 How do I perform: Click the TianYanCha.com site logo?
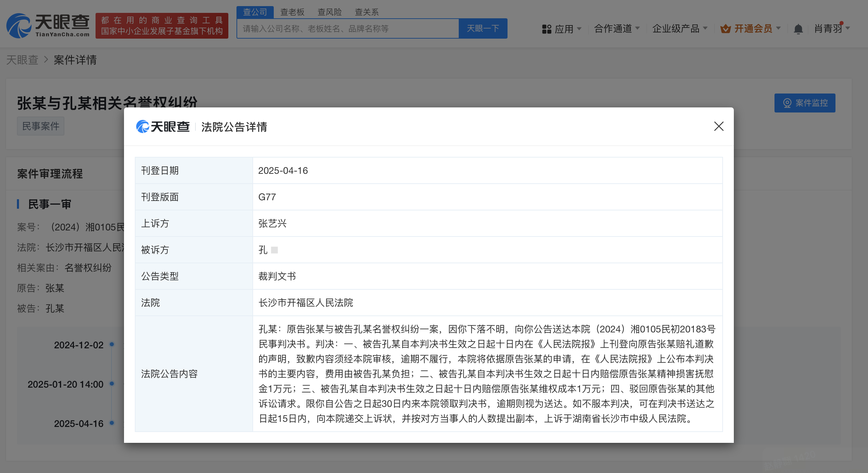[x=48, y=25]
